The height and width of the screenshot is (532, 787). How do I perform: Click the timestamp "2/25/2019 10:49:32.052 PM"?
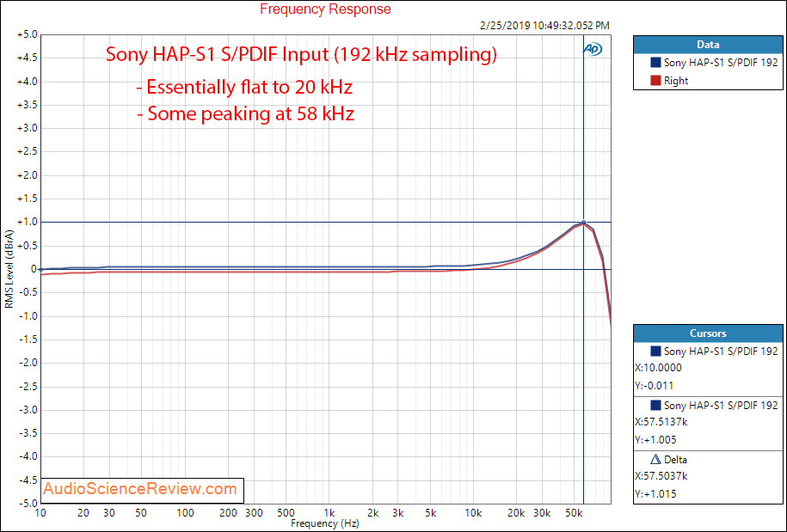(544, 26)
